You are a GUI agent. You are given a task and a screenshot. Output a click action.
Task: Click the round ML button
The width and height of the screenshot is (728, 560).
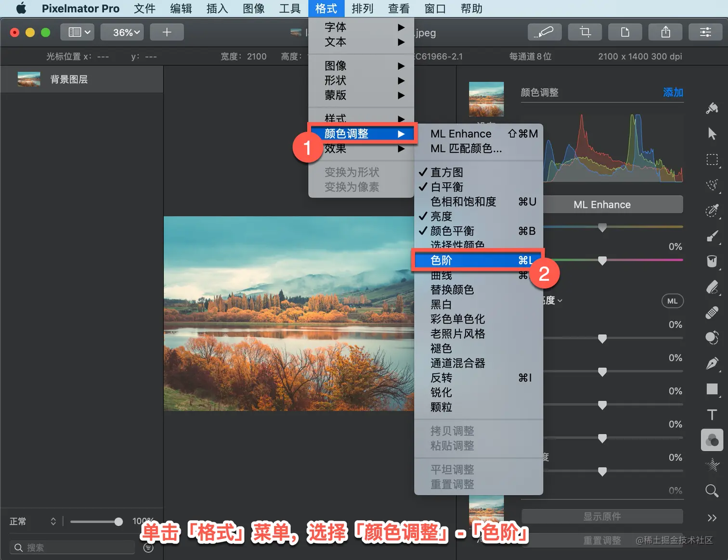tap(672, 301)
